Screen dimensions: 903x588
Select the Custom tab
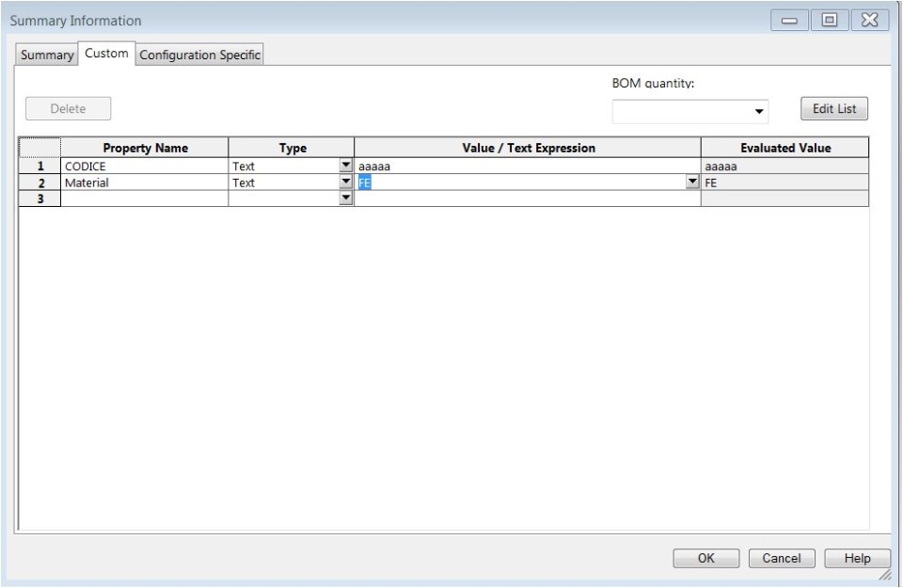click(x=106, y=53)
